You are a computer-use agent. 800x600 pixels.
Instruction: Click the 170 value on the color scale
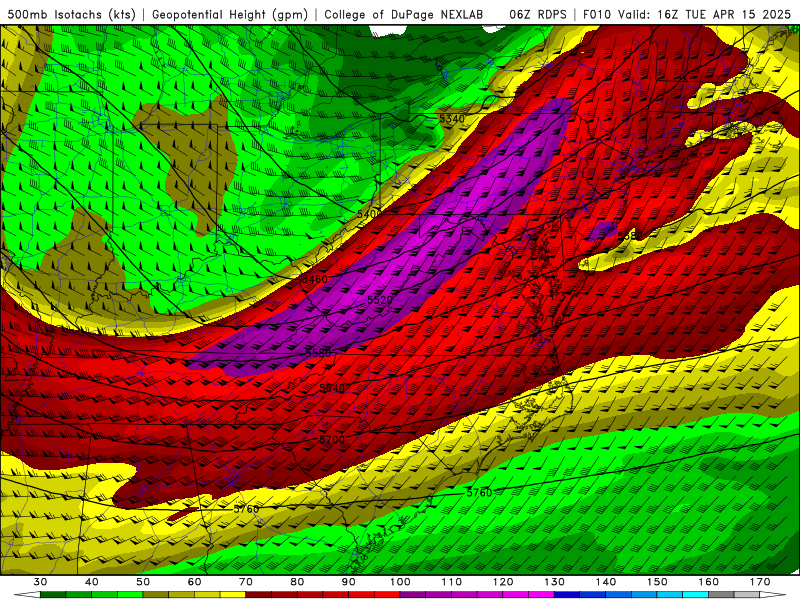[760, 582]
